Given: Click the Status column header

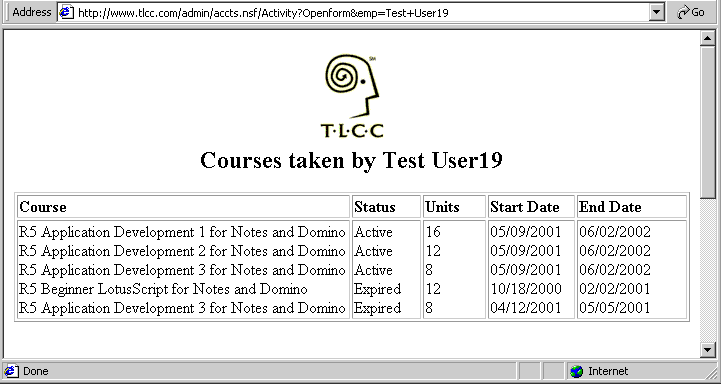Looking at the screenshot, I should 375,207.
